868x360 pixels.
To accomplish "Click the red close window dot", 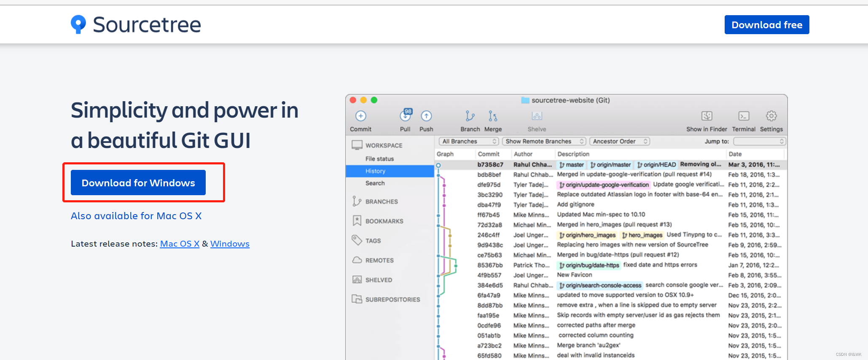I will 353,100.
